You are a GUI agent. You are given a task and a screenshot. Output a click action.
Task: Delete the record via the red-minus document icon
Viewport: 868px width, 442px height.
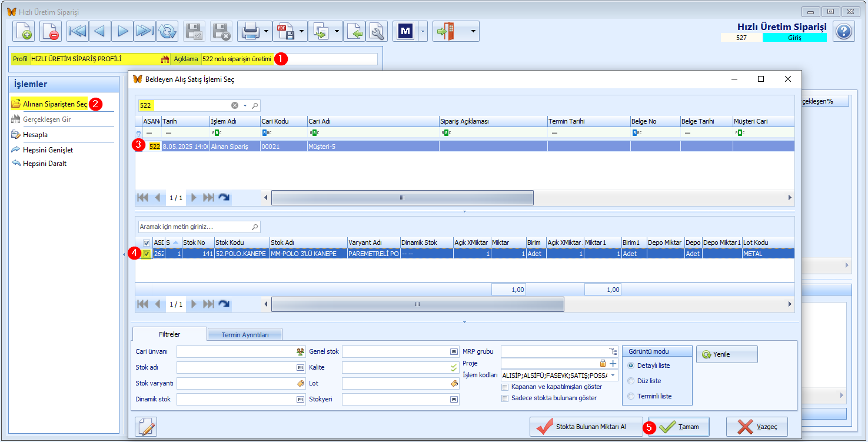pos(51,31)
